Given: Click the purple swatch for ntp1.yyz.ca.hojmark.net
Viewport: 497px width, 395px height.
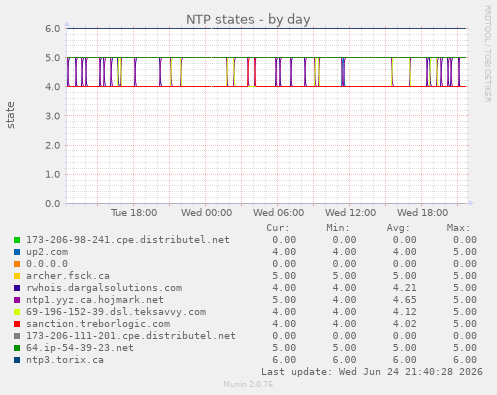Looking at the screenshot, I should [17, 300].
